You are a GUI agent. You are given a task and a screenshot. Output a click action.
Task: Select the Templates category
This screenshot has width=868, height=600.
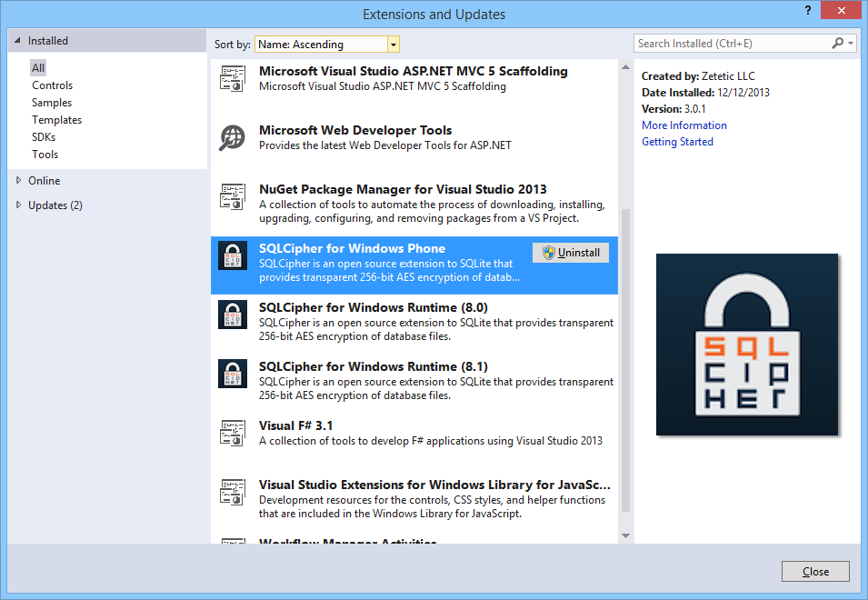(56, 120)
